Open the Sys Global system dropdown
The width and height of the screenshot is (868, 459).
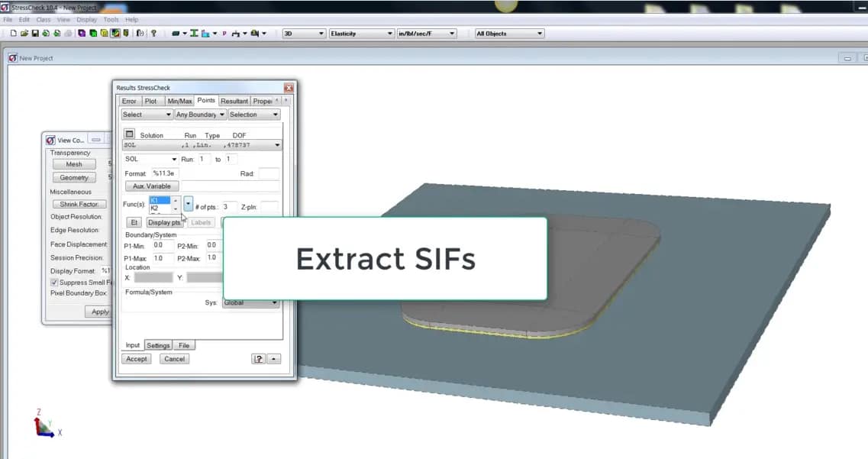pos(250,302)
